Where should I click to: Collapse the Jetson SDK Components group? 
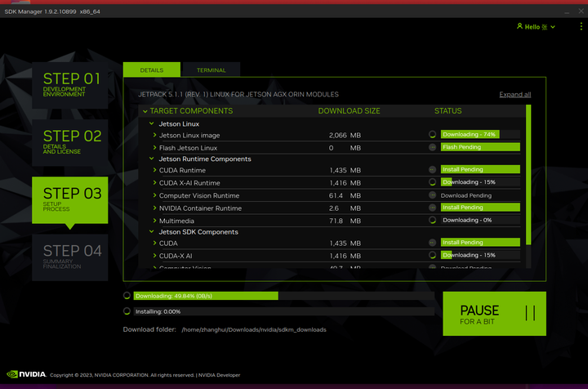point(152,231)
